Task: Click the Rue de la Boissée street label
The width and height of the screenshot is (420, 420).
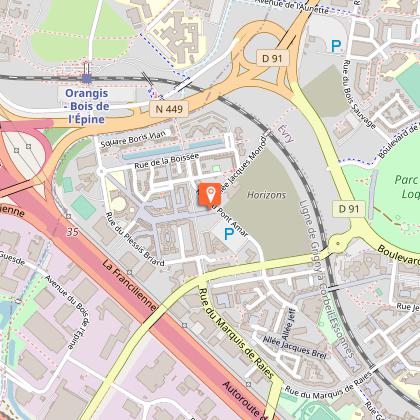Action: click(167, 161)
